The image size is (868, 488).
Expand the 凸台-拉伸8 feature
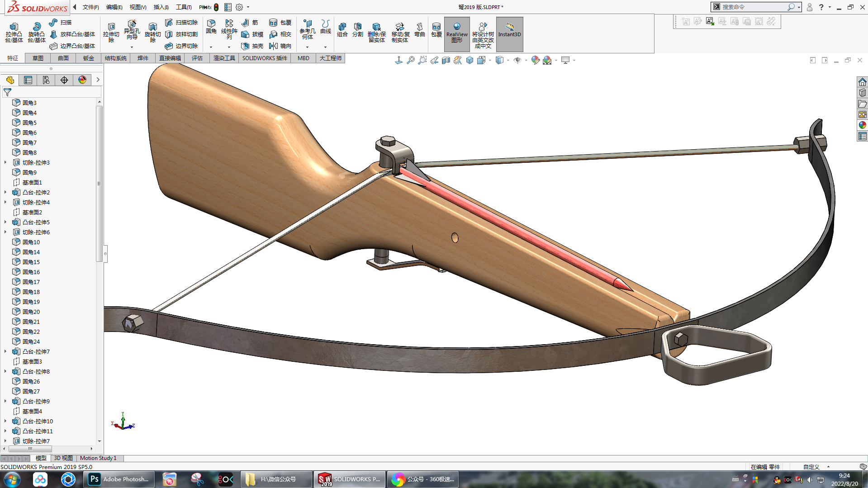tap(5, 371)
